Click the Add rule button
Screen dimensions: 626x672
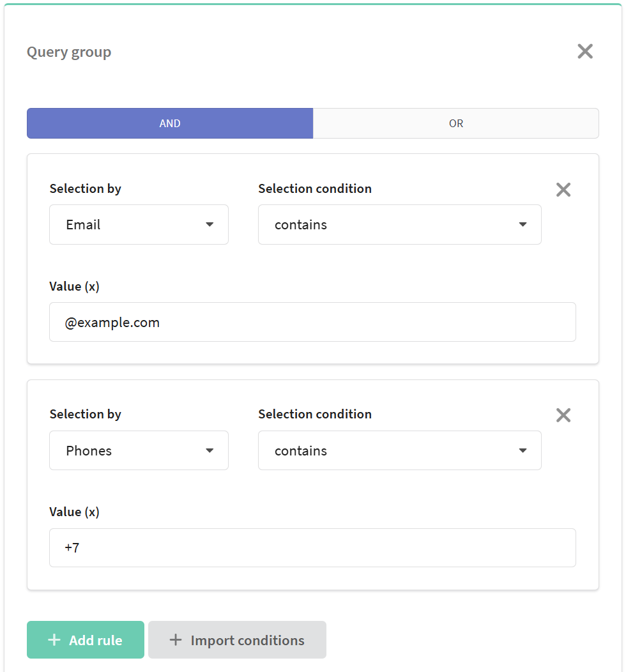click(86, 640)
